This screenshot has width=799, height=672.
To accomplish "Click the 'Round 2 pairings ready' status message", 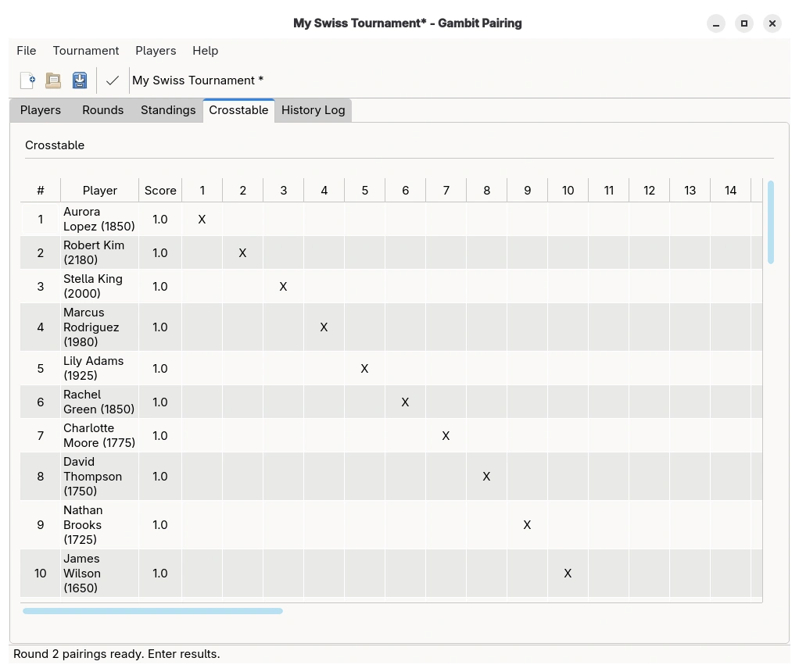I will click(116, 654).
